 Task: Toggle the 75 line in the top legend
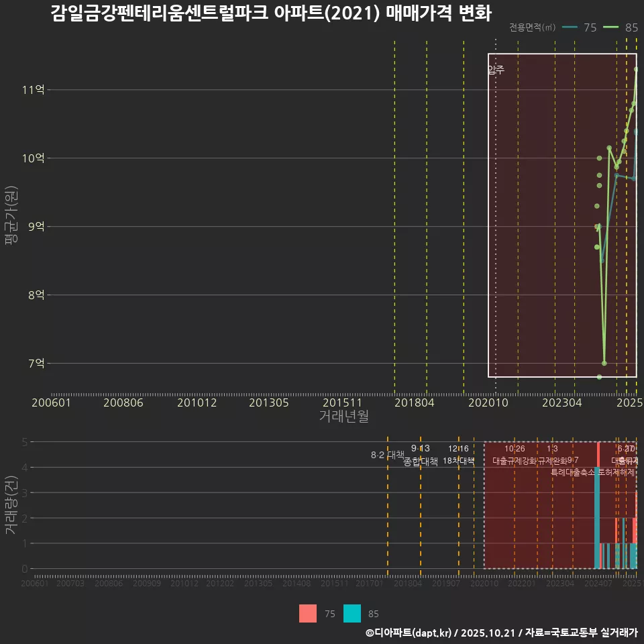tap(587, 28)
